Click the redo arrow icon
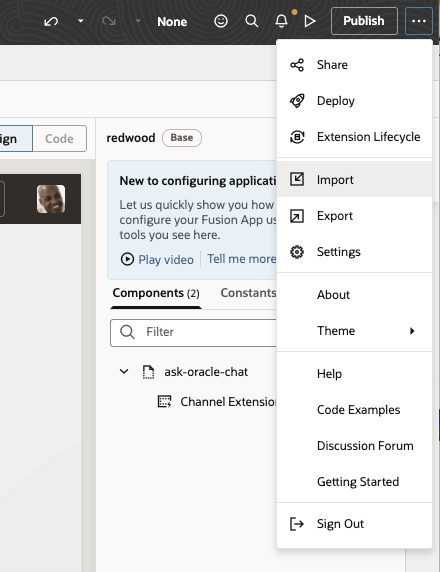Viewport: 440px width, 572px height. point(109,22)
